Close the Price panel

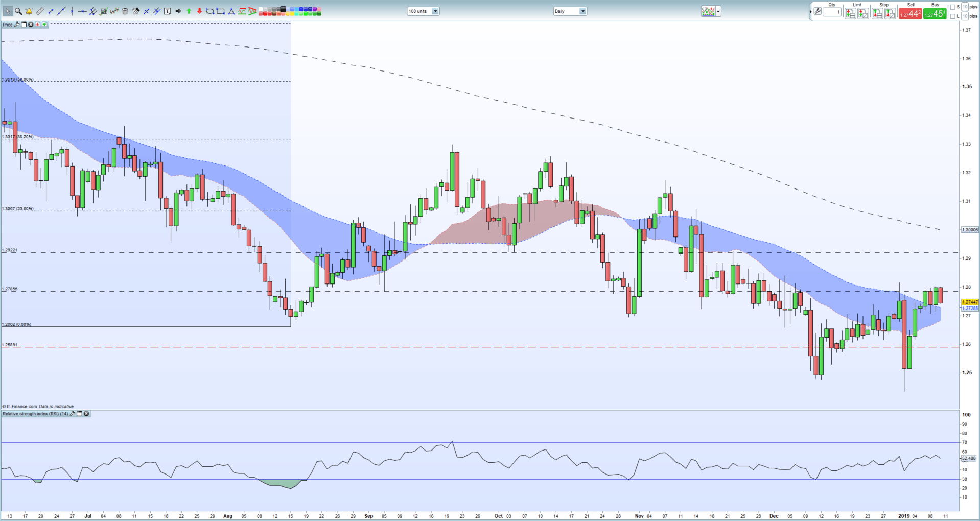pos(31,25)
